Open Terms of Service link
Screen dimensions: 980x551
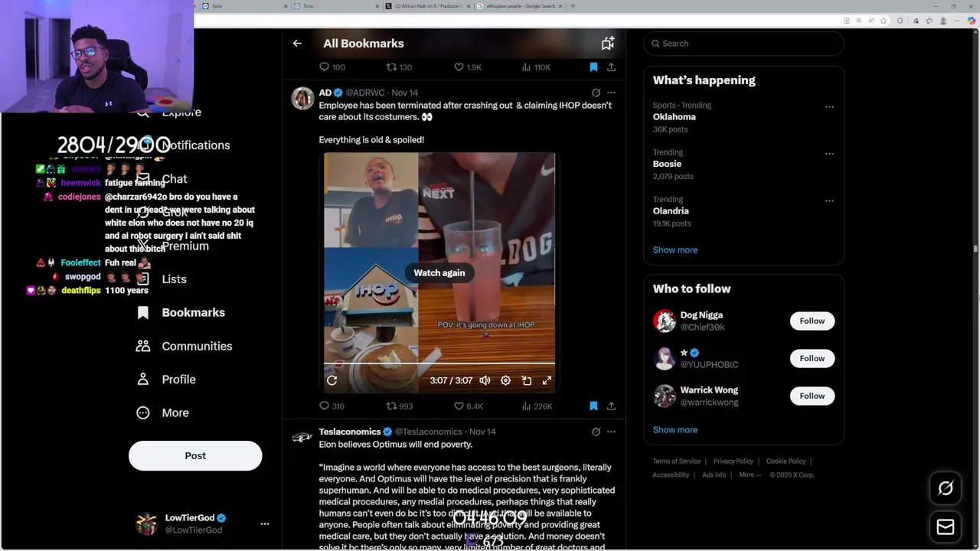(677, 461)
